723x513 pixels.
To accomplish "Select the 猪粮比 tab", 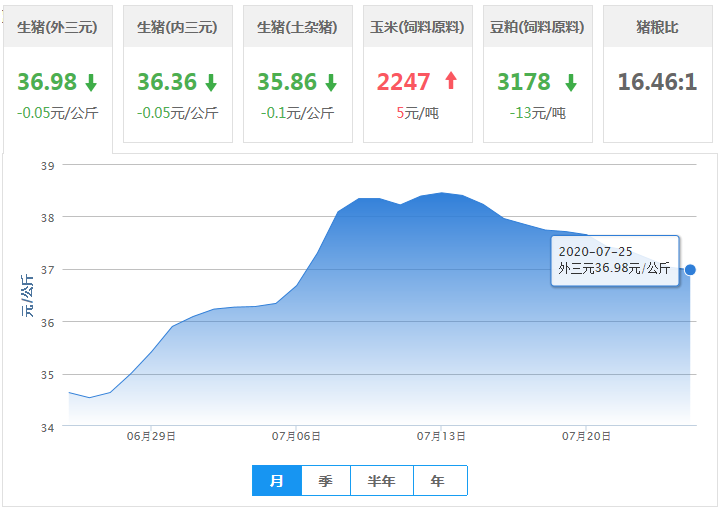I will pyautogui.click(x=657, y=27).
